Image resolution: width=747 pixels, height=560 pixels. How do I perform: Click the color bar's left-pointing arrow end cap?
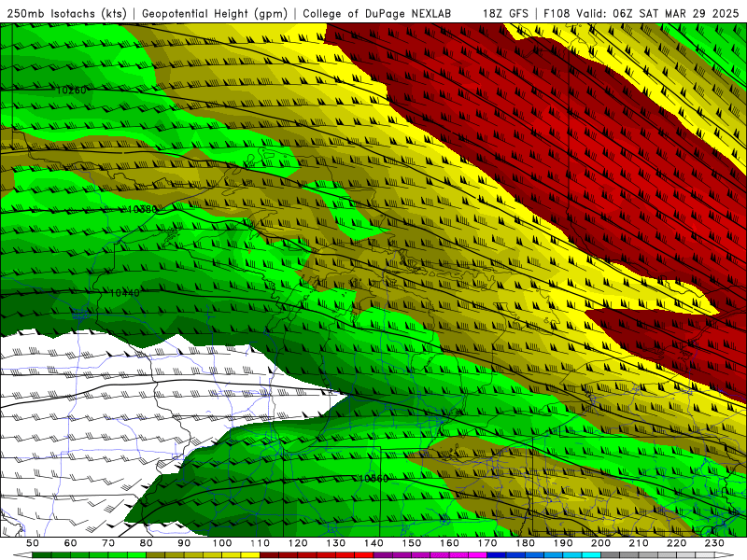click(22, 555)
